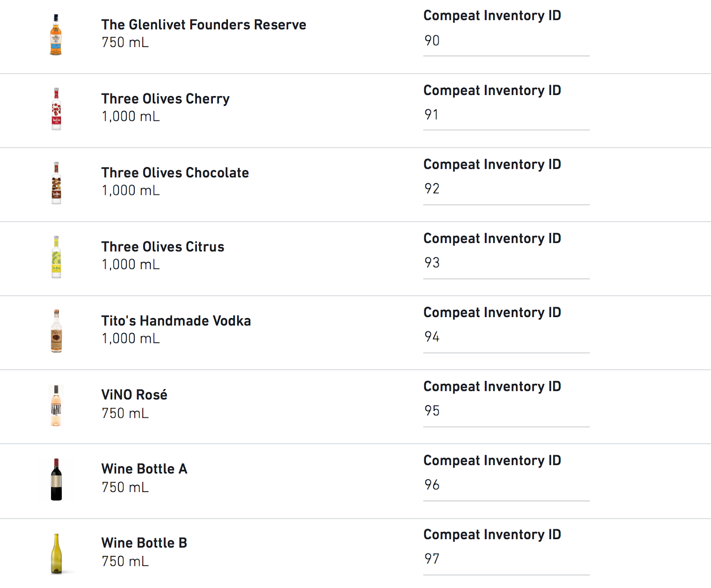Click The Glenlivet Founders Reserve bottle image

coord(56,35)
